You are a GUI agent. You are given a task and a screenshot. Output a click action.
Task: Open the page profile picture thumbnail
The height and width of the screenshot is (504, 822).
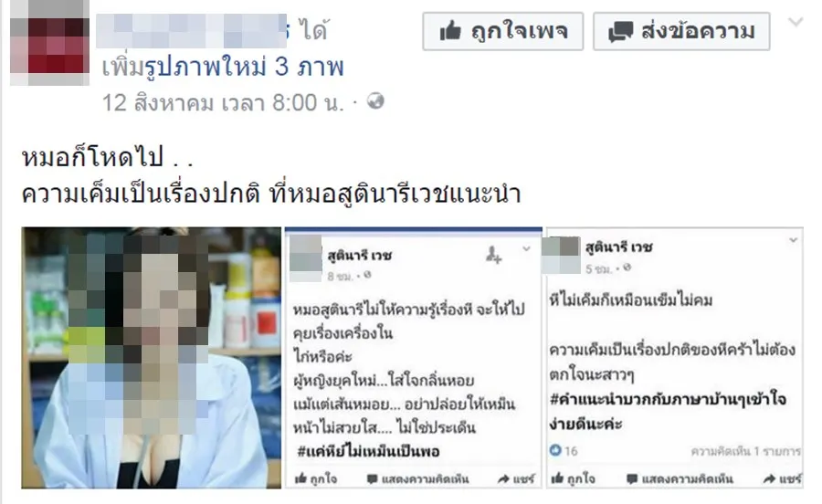[x=50, y=43]
